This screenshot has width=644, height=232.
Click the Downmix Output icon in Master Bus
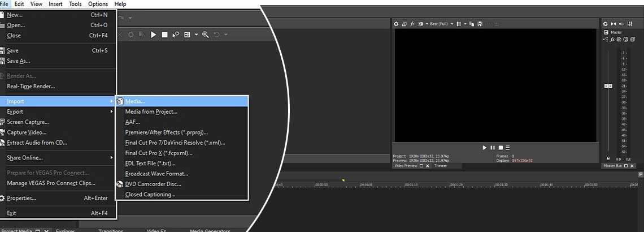coord(613,24)
